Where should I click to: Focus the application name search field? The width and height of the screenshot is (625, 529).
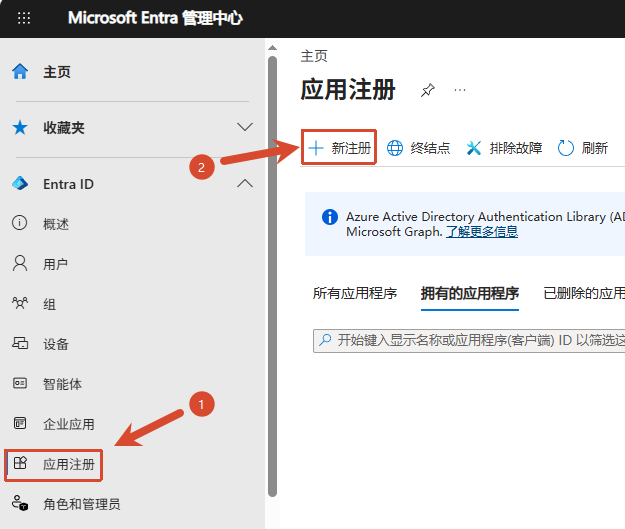pos(469,340)
